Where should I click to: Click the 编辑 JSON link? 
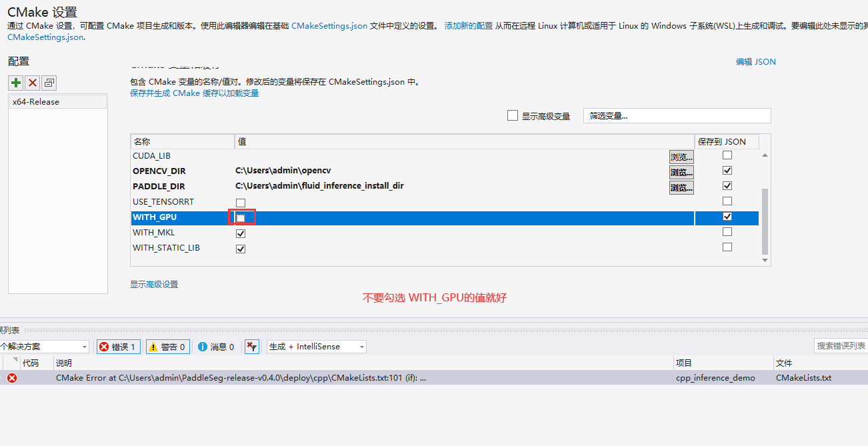[x=755, y=62]
